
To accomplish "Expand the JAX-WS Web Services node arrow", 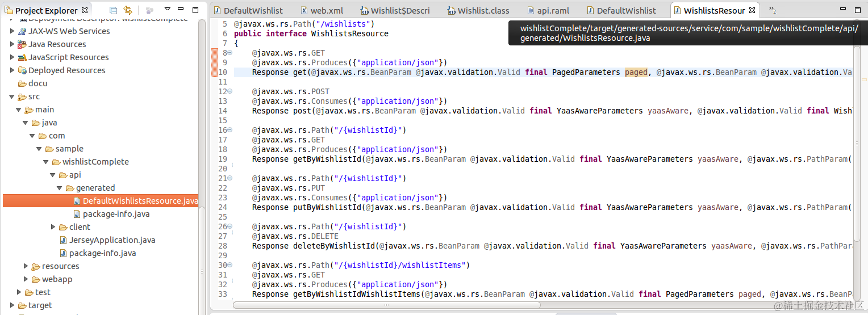I will pyautogui.click(x=12, y=31).
